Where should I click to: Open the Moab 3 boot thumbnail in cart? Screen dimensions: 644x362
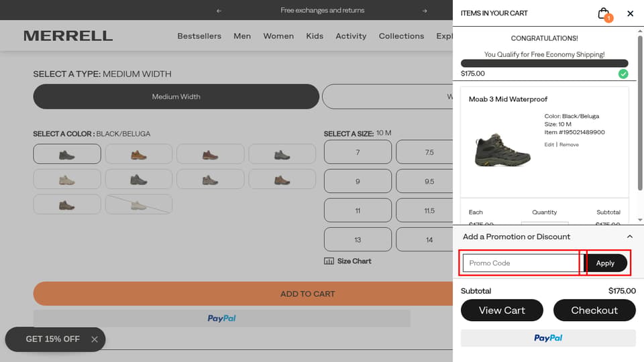(502, 149)
